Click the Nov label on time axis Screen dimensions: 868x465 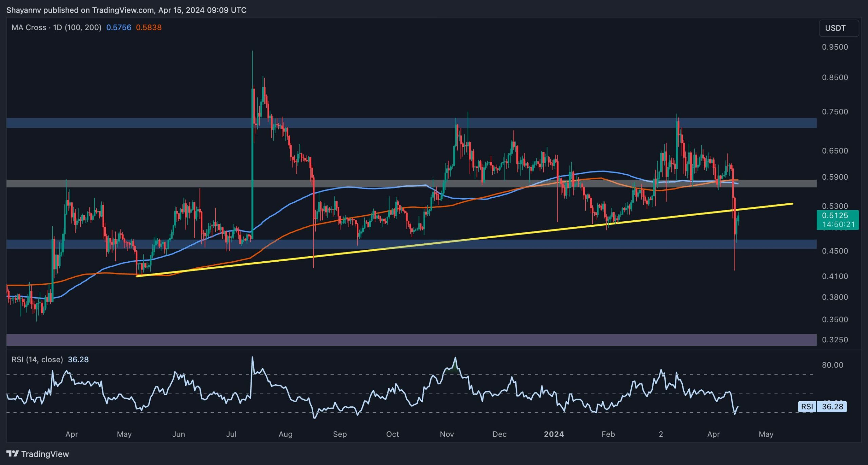click(447, 434)
